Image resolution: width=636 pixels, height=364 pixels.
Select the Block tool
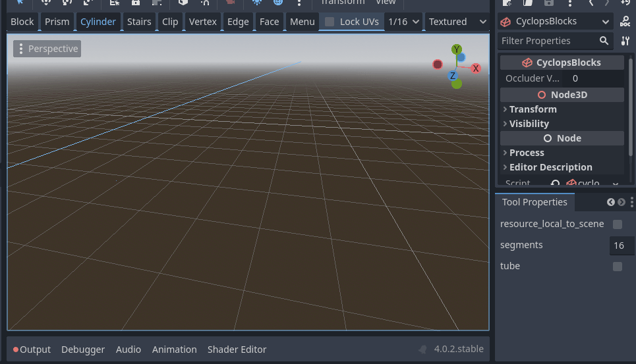click(x=22, y=22)
